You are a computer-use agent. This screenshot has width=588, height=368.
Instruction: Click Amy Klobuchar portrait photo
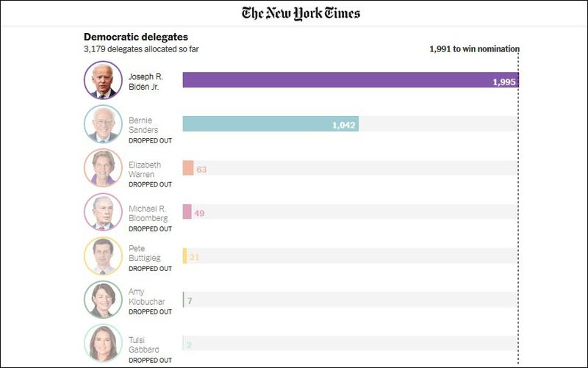pyautogui.click(x=103, y=300)
